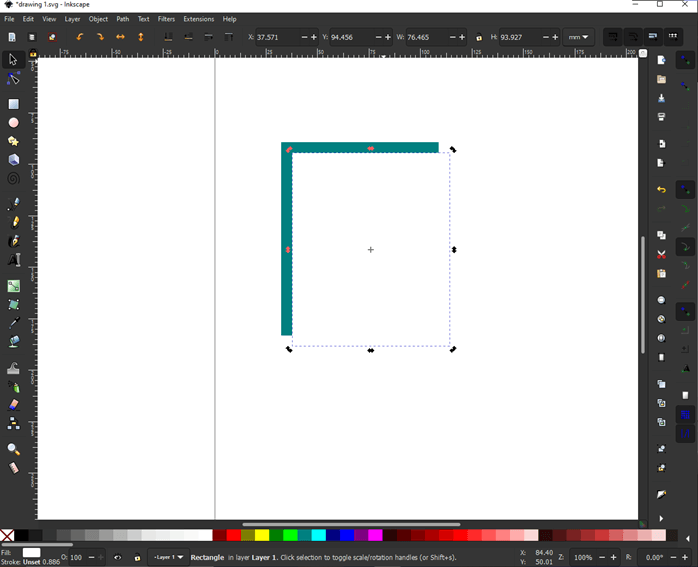The height and width of the screenshot is (567, 698).
Task: Select the Selector arrow tool
Action: (x=13, y=59)
